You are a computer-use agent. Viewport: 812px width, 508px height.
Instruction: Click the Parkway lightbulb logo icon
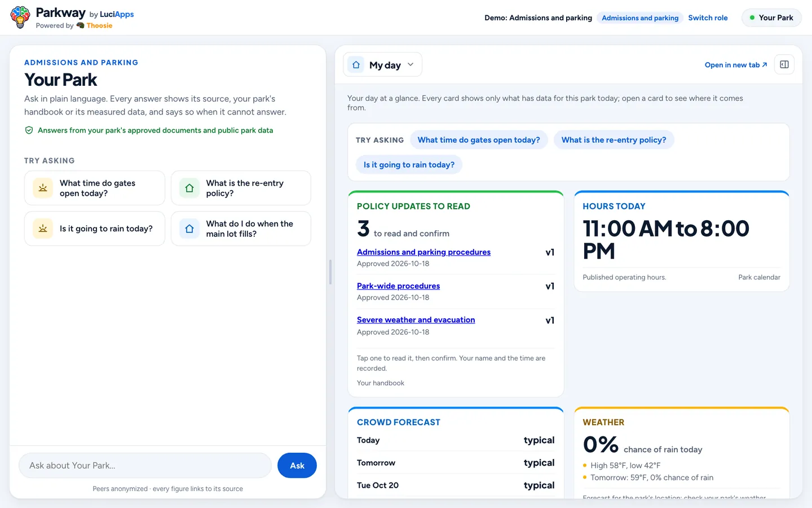coord(20,17)
